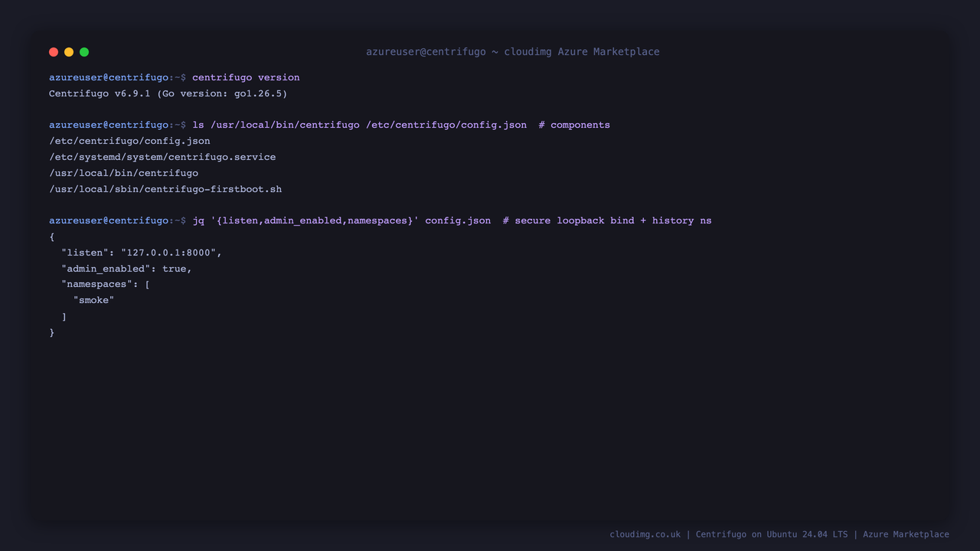The width and height of the screenshot is (980, 551).
Task: Click the "namespaces": [ line
Action: 106,285
